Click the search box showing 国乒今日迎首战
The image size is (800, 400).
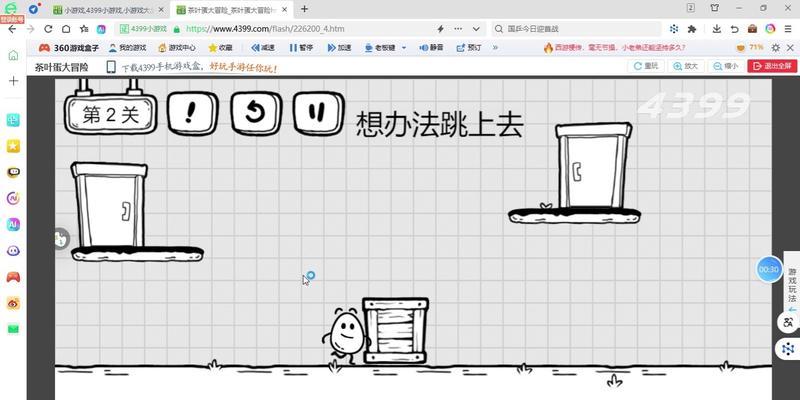[577, 29]
